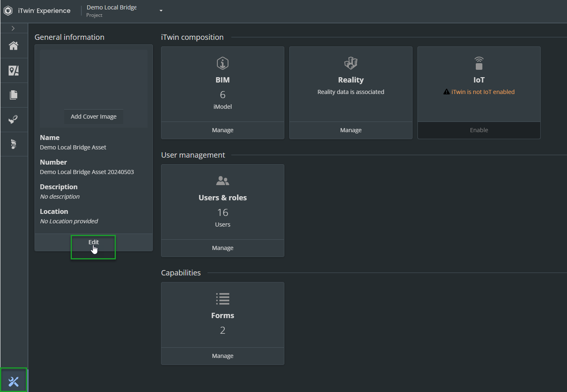Click the Forms count 2

point(223,330)
